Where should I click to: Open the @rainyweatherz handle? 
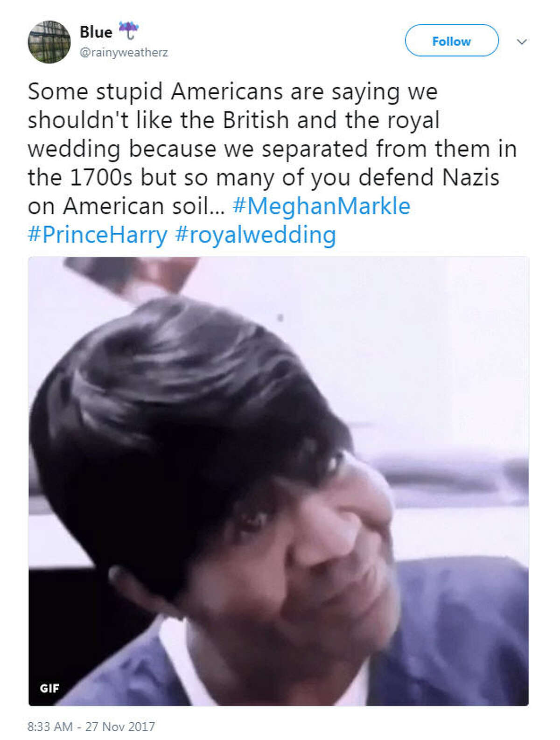tap(124, 53)
